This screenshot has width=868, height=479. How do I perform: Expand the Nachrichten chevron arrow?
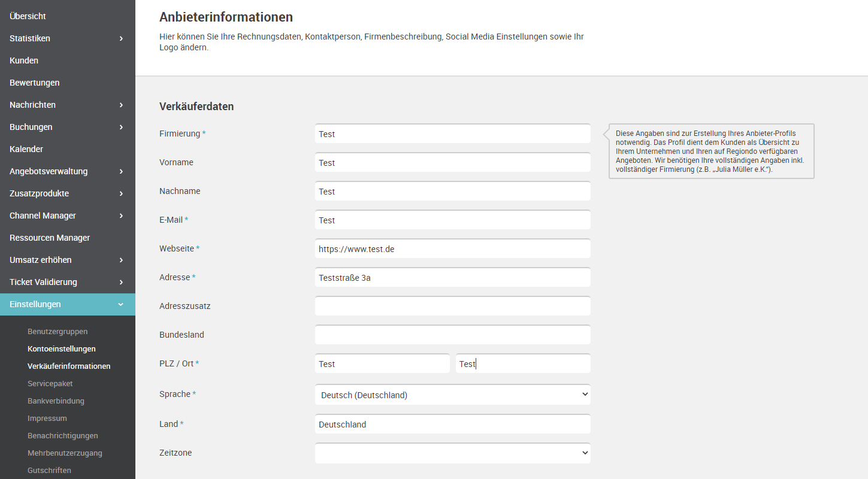click(121, 105)
